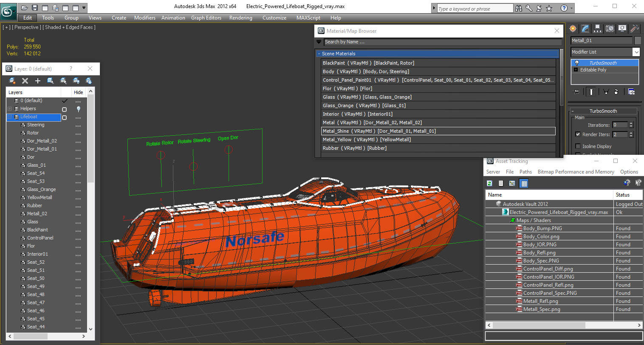Image resolution: width=644 pixels, height=345 pixels.
Task: Collapse Scene Materials group
Action: pos(319,54)
